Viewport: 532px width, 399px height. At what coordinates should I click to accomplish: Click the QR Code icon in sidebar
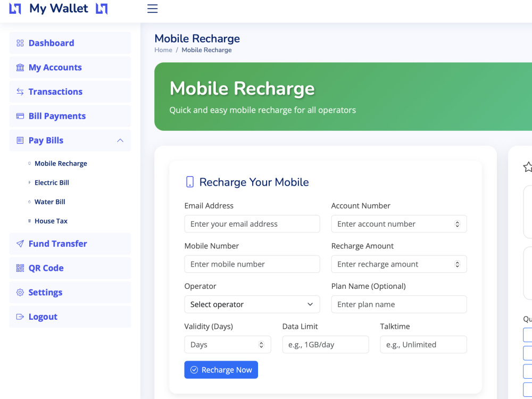[20, 268]
